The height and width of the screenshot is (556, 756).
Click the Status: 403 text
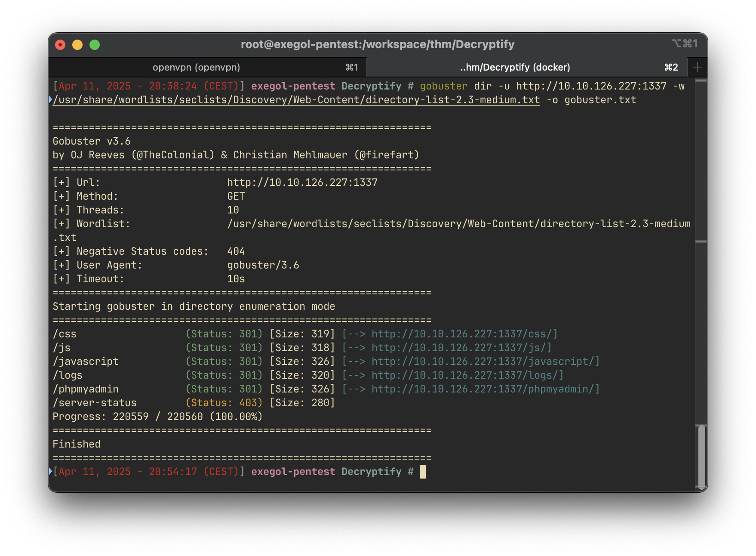[224, 403]
